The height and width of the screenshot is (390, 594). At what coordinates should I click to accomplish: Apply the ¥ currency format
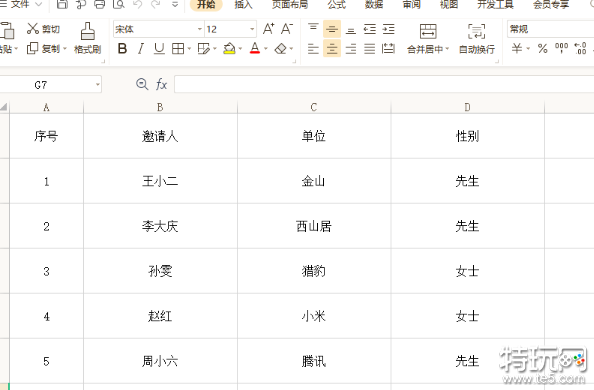[x=517, y=49]
